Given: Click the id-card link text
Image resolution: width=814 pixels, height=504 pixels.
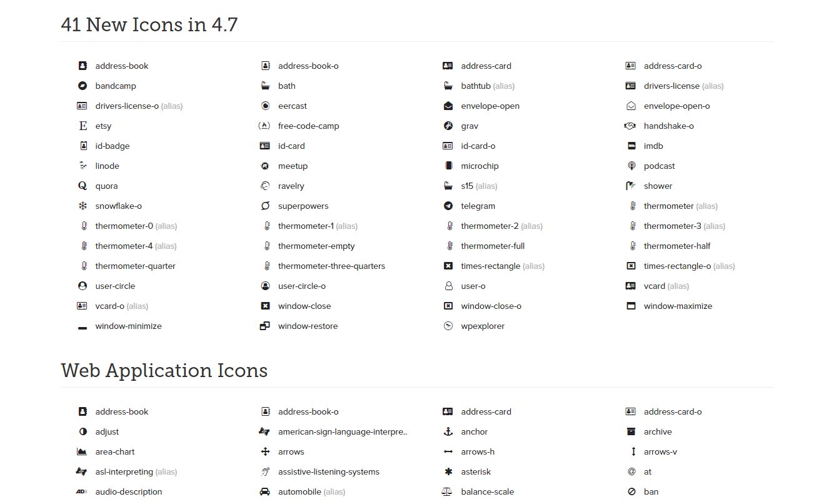Looking at the screenshot, I should [x=291, y=146].
